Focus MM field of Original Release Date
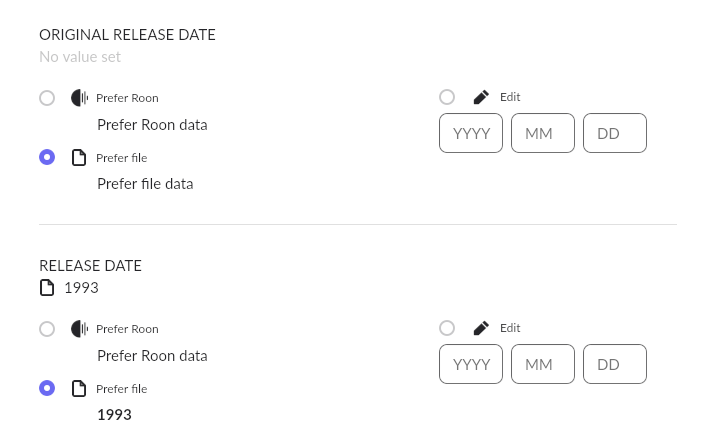This screenshot has width=711, height=446. click(543, 133)
